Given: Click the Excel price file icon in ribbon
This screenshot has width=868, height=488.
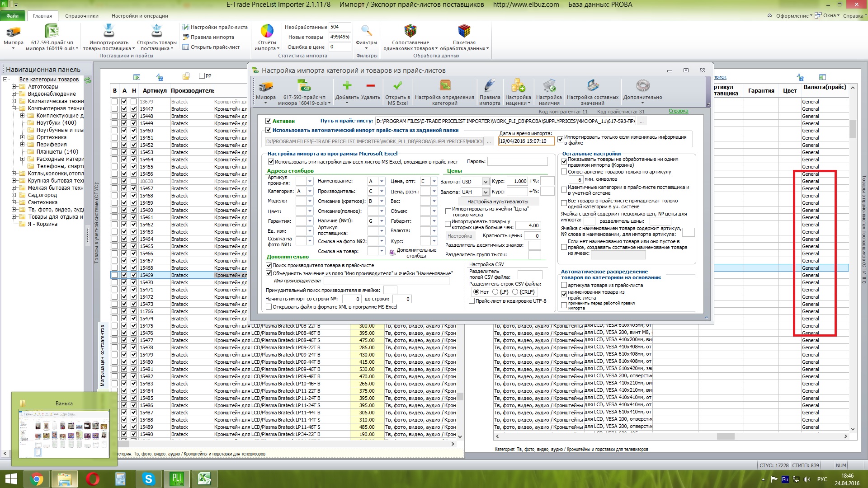Looking at the screenshot, I should click(x=52, y=32).
